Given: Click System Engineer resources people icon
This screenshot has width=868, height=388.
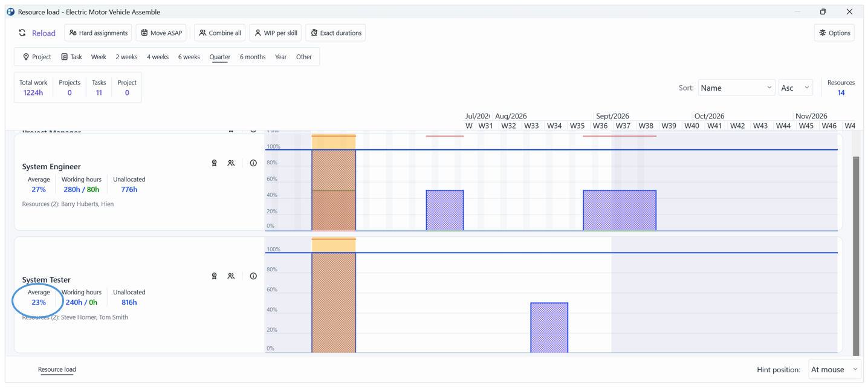Looking at the screenshot, I should [231, 163].
